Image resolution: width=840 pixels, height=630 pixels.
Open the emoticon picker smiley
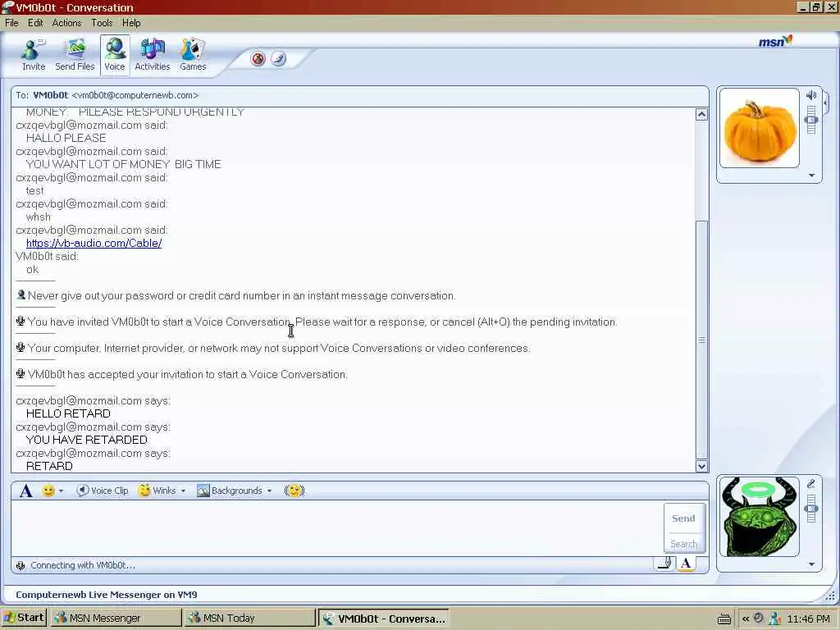[x=48, y=491]
